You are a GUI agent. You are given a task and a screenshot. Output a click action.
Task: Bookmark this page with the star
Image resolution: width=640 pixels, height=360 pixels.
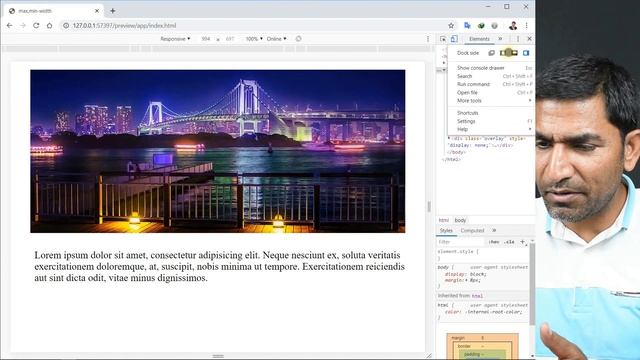[x=451, y=25]
